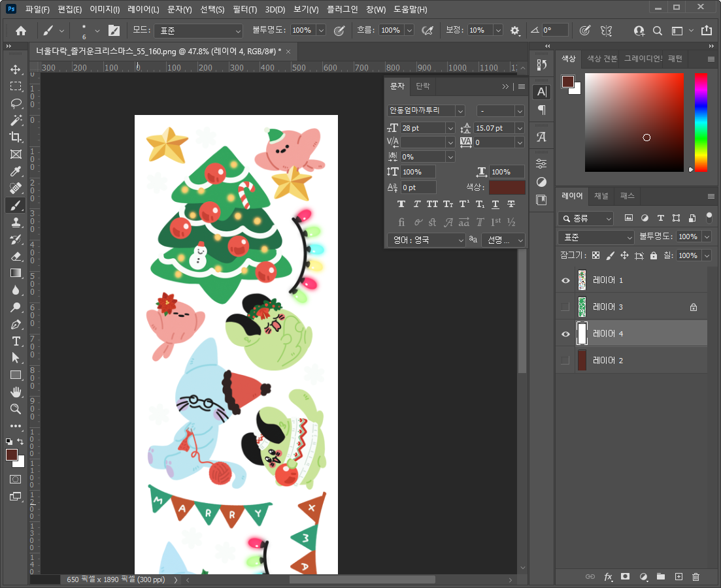
Task: Show 레이어 2 visibility box
Action: tap(565, 361)
